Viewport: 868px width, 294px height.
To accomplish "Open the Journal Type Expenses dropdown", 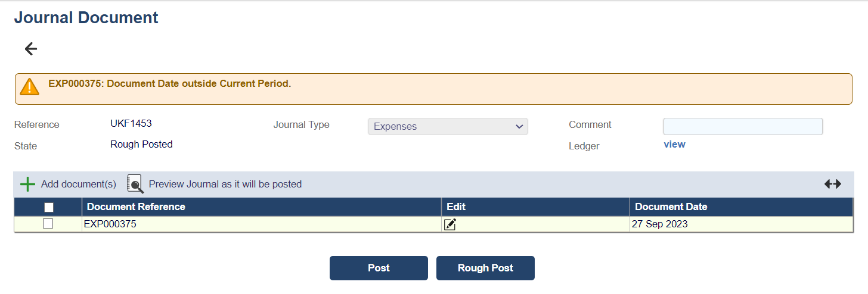I will point(448,126).
